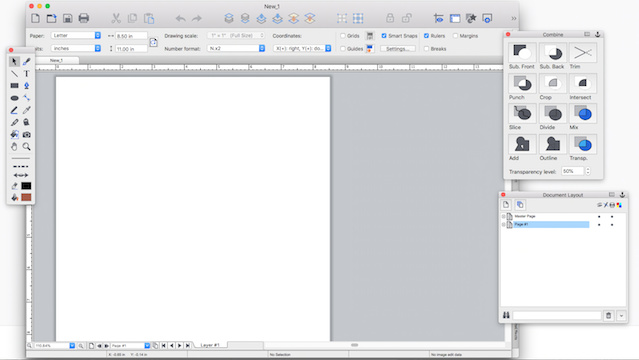Open the Coordinates dropdown
The height and width of the screenshot is (360, 639).
302,48
